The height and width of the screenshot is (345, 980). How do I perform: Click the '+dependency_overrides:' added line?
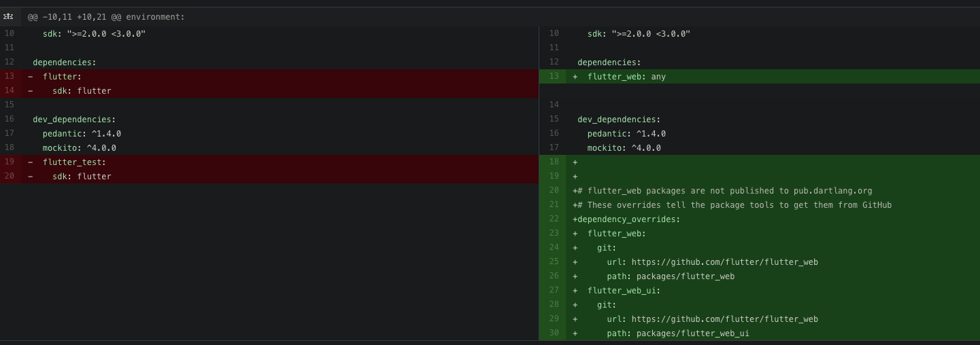pos(628,219)
